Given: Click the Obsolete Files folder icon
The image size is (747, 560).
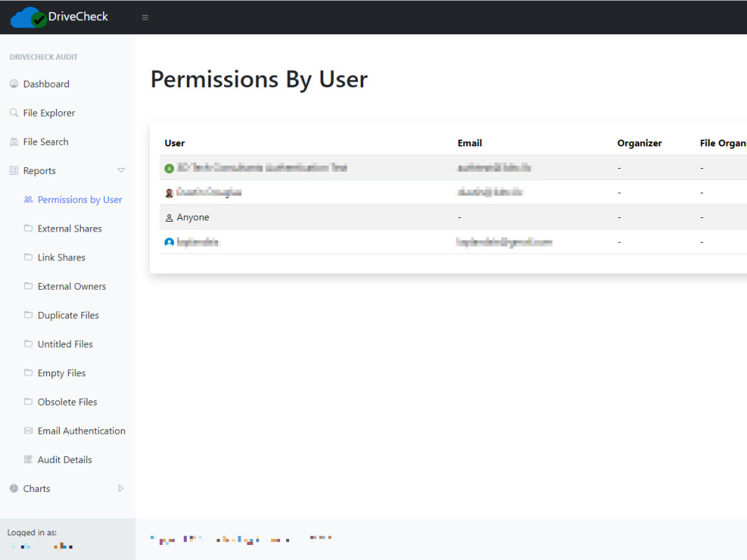Looking at the screenshot, I should click(x=28, y=402).
